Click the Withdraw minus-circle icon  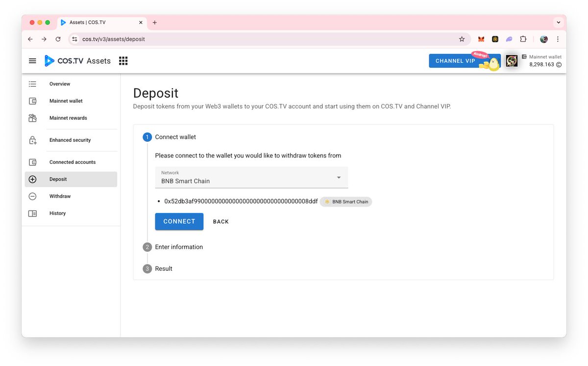(x=32, y=196)
